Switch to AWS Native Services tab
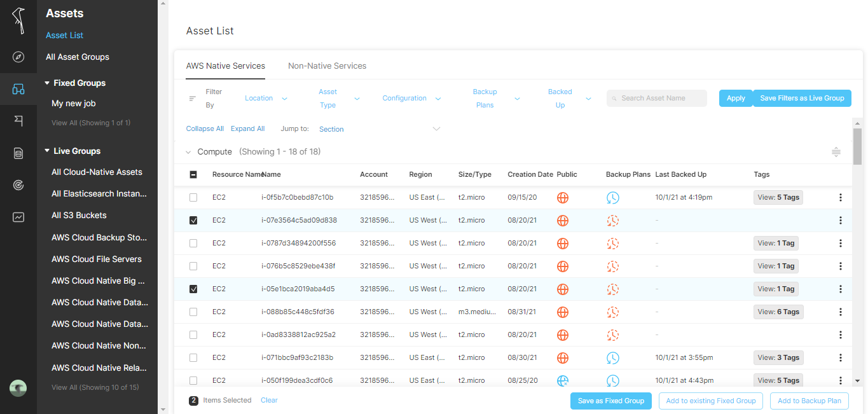The width and height of the screenshot is (868, 414). coord(226,66)
